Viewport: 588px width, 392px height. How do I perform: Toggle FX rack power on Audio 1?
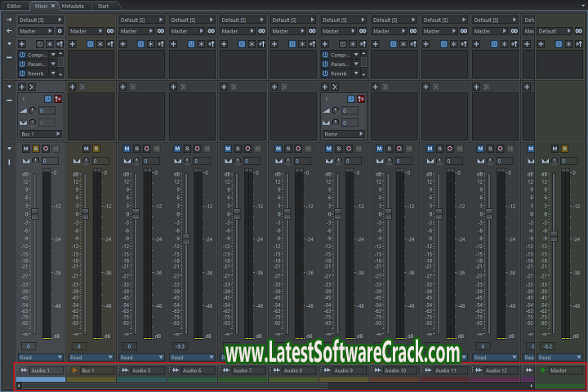(x=39, y=43)
